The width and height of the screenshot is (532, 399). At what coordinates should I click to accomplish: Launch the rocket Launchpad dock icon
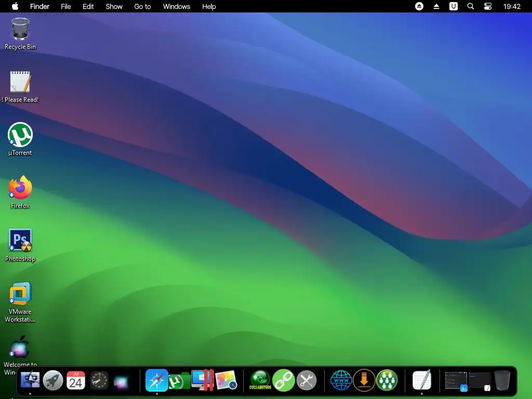coord(53,380)
